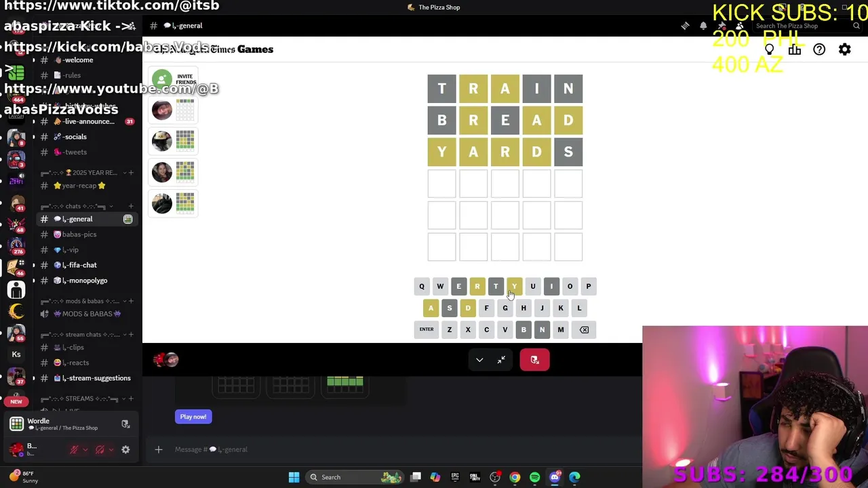Image resolution: width=868 pixels, height=488 pixels.
Task: Click the first friend's Wordle progress thumbnail
Action: [x=185, y=110]
